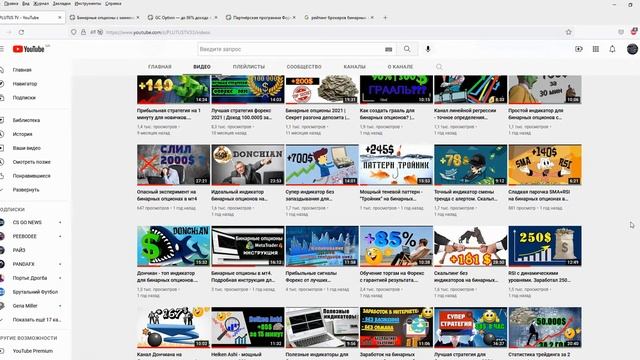Viewport: 640px width, 360px height.
Task: Switch to the GC Option browser tab
Action: pyautogui.click(x=182, y=18)
